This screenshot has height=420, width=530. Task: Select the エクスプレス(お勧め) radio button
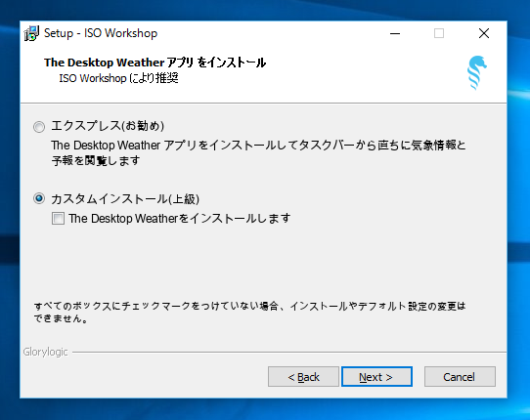(39, 127)
